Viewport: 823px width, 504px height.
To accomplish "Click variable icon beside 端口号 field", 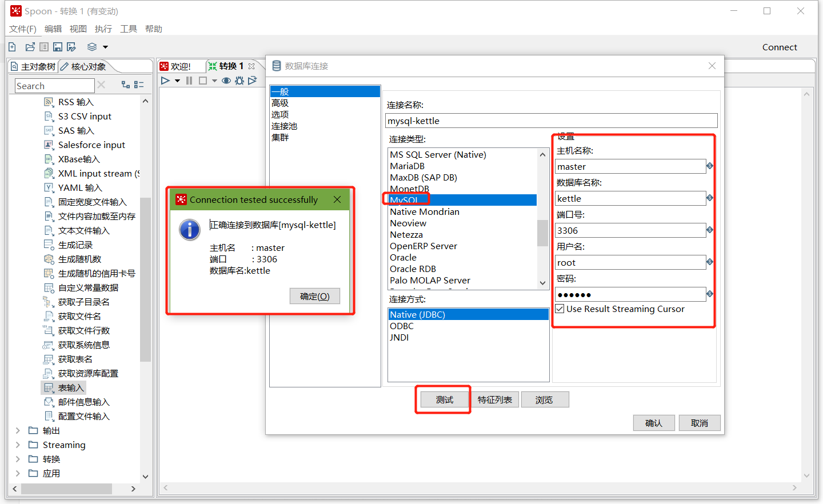I will tap(710, 230).
